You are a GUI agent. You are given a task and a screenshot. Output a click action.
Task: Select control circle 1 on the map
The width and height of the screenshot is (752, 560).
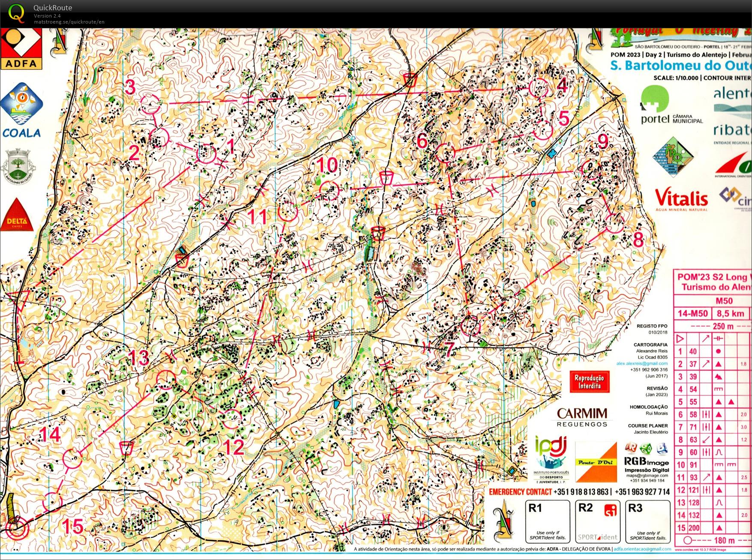point(206,153)
